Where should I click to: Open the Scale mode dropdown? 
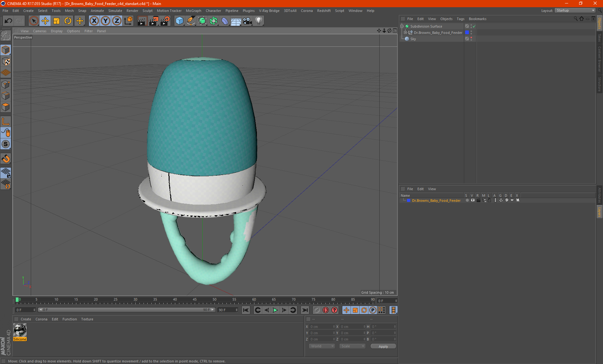point(352,346)
